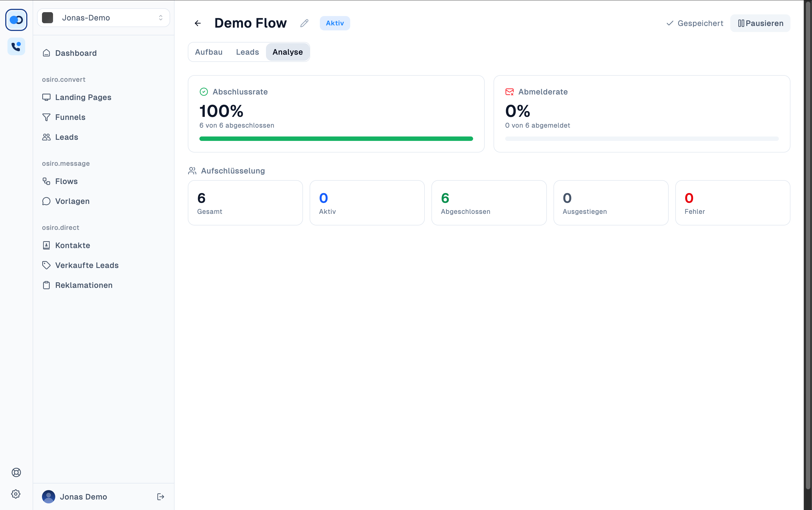The image size is (812, 510).
Task: Click the Jonas Demo user avatar
Action: pos(49,496)
